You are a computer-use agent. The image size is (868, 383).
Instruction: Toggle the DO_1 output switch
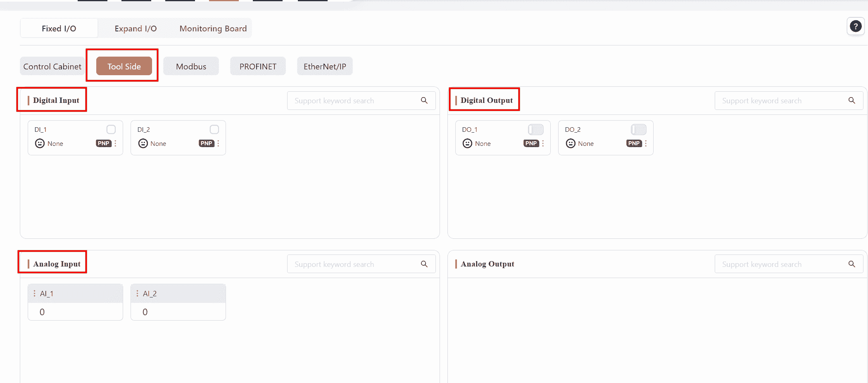click(535, 130)
